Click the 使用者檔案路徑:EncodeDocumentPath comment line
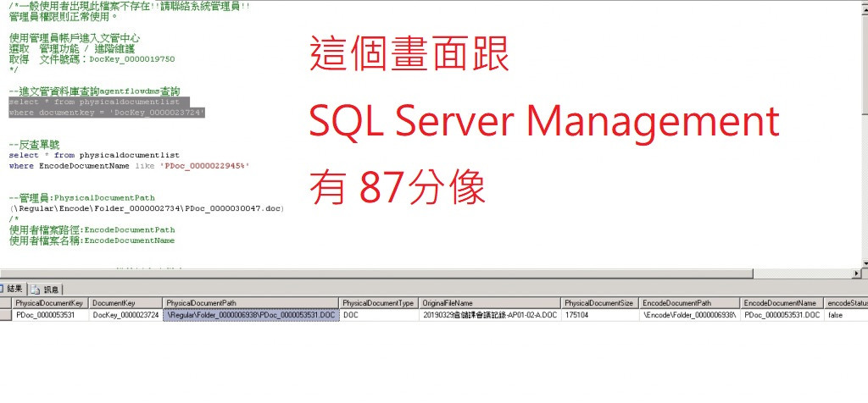Image resolution: width=868 pixels, height=403 pixels. [x=92, y=230]
